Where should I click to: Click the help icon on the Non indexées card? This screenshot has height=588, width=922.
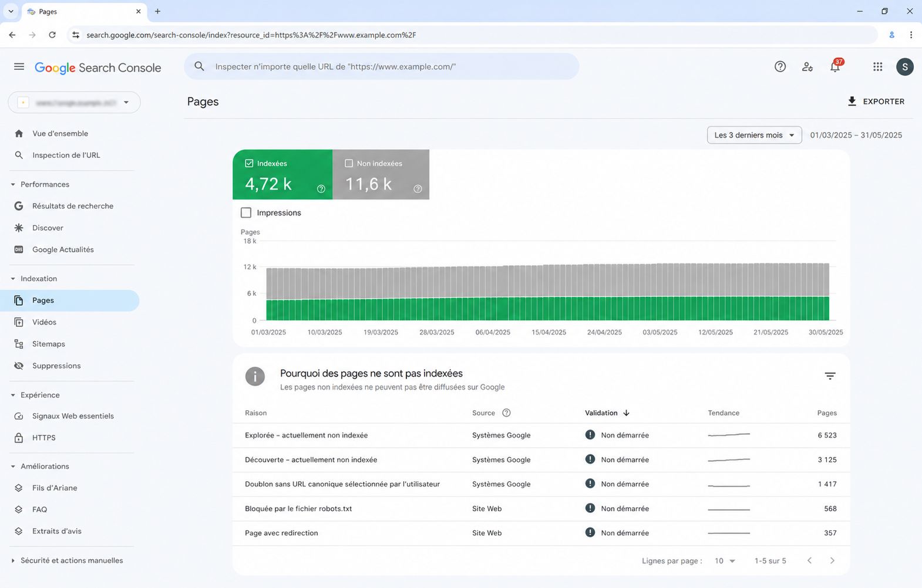pos(418,189)
